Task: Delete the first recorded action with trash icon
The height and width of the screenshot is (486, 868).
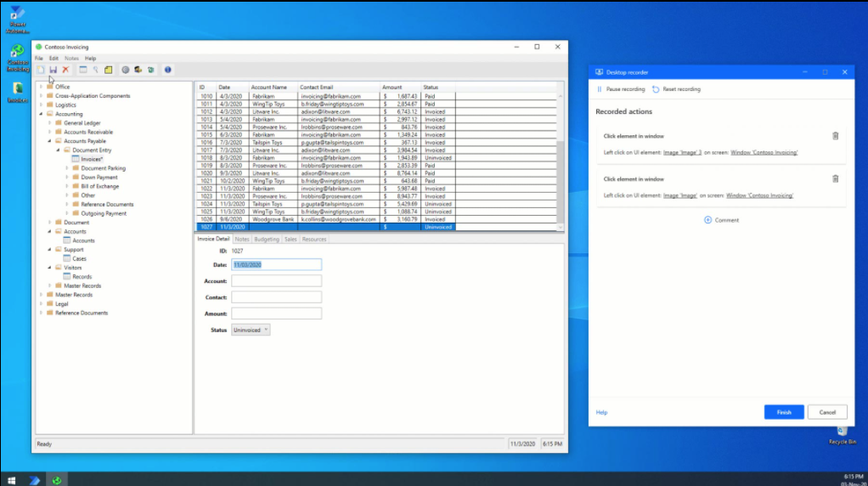Action: [x=835, y=136]
